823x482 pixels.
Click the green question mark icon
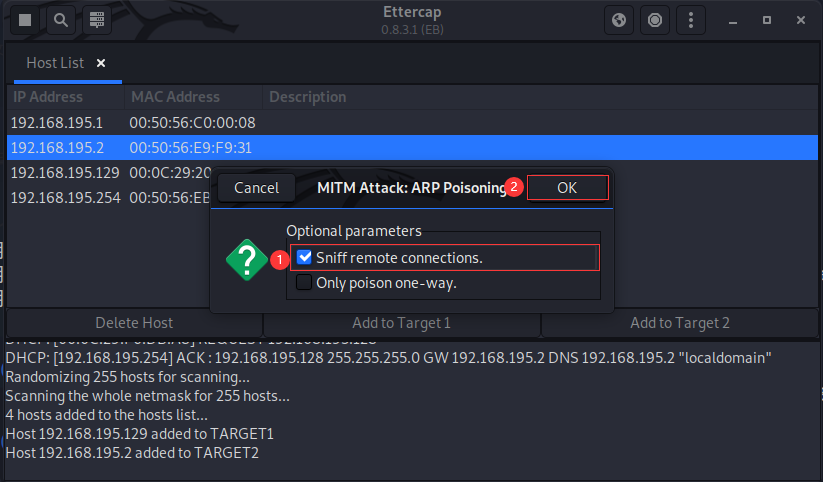(247, 260)
